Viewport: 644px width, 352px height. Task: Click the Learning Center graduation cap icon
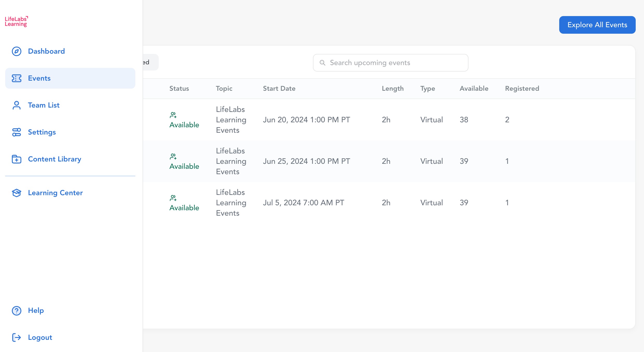(17, 193)
